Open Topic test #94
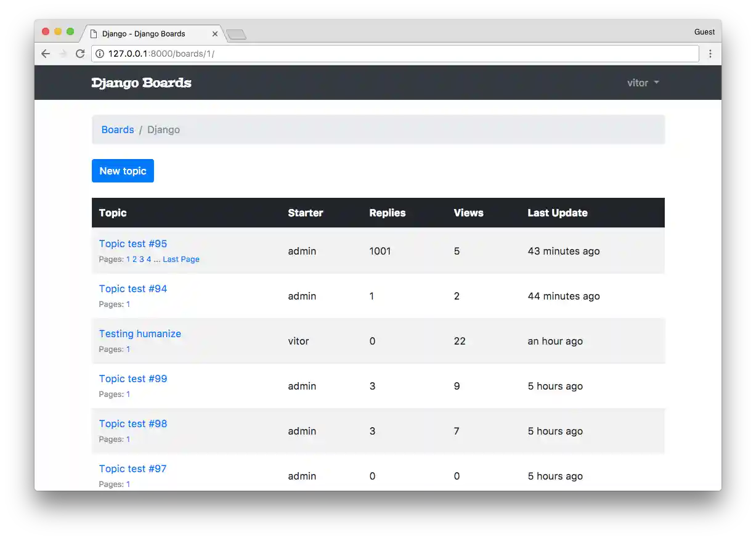 tap(133, 288)
